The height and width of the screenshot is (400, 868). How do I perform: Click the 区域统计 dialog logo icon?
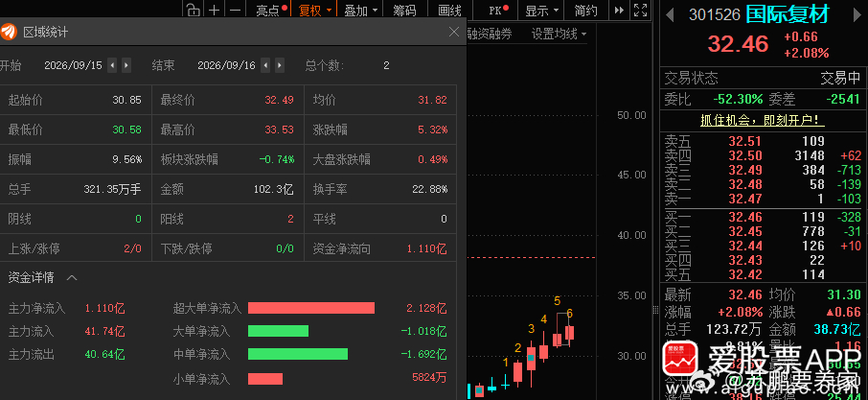click(x=9, y=32)
